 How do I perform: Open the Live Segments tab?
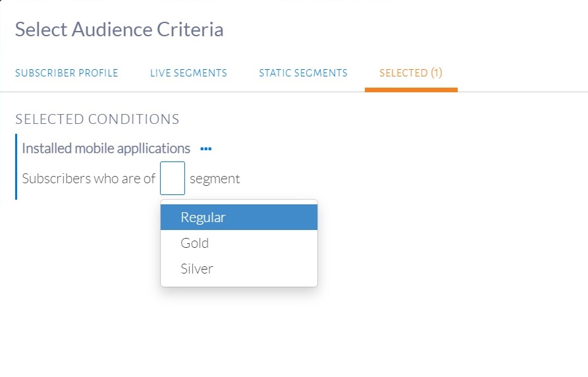pyautogui.click(x=188, y=73)
